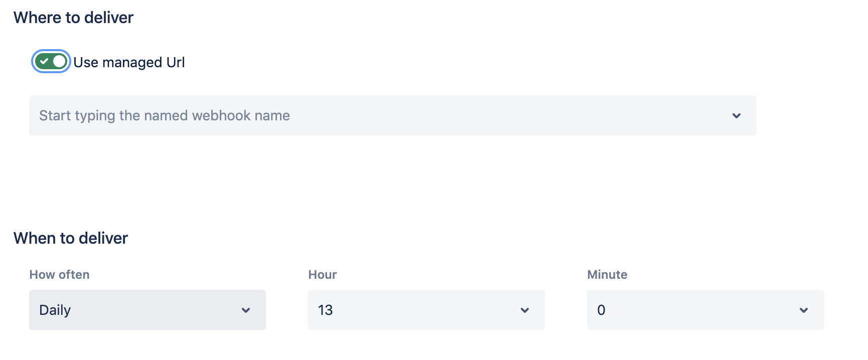Click the 'Hour' field label
The image size is (868, 360).
click(x=322, y=275)
